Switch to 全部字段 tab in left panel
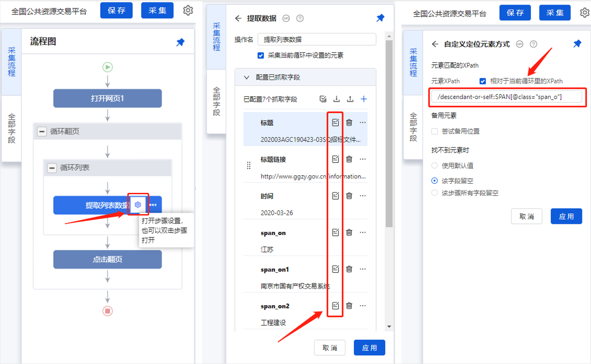This screenshot has height=364, width=591. click(11, 128)
